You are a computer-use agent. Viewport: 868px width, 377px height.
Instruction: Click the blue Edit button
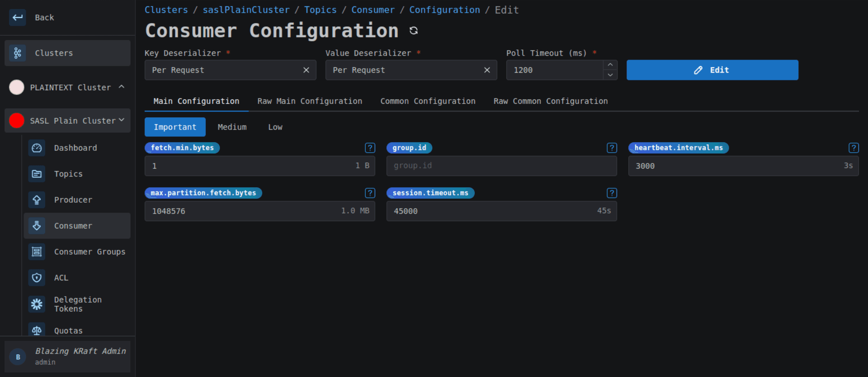712,70
